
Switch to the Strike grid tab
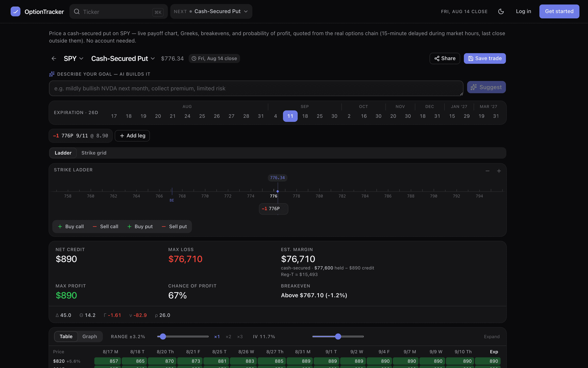[94, 153]
